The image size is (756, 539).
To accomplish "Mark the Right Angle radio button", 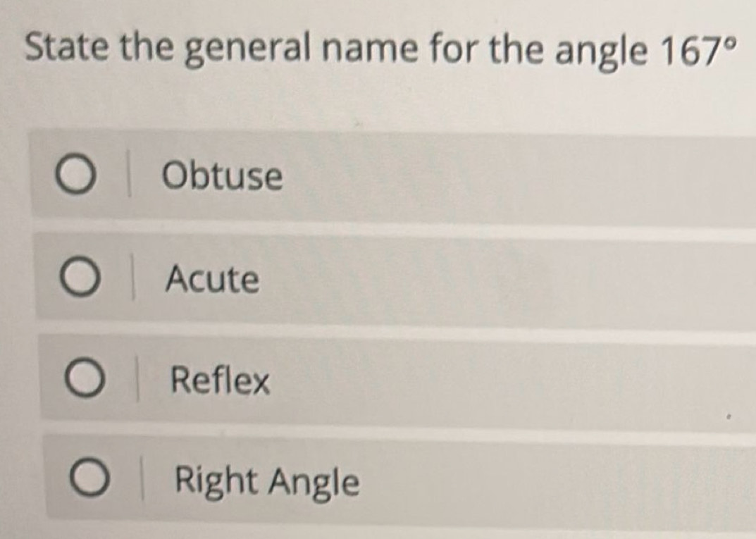I will 90,482.
